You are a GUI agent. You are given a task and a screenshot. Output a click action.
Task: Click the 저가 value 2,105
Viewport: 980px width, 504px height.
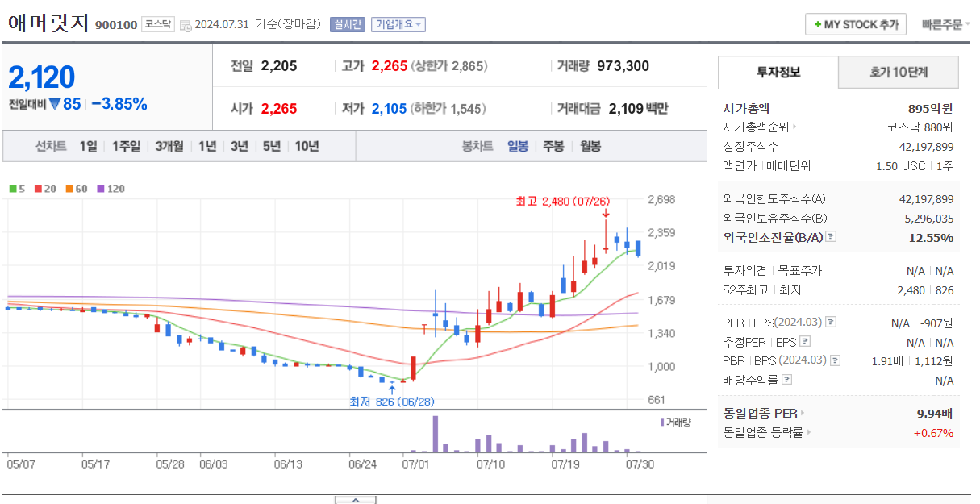[x=389, y=108]
